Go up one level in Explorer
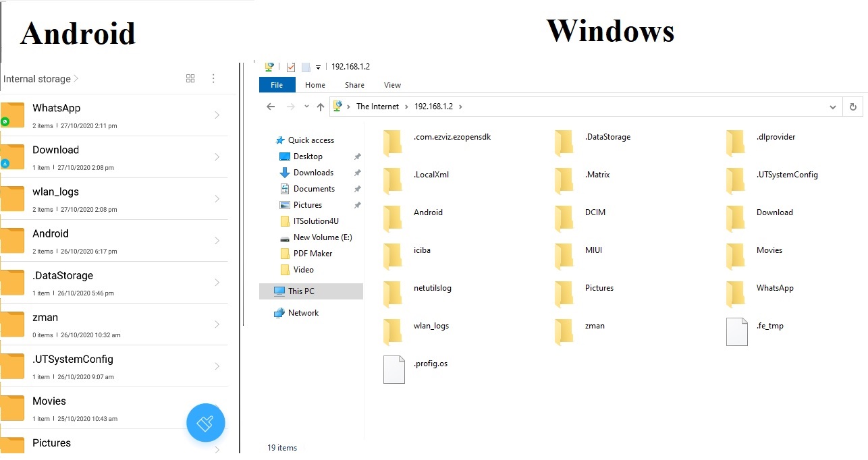 click(321, 107)
